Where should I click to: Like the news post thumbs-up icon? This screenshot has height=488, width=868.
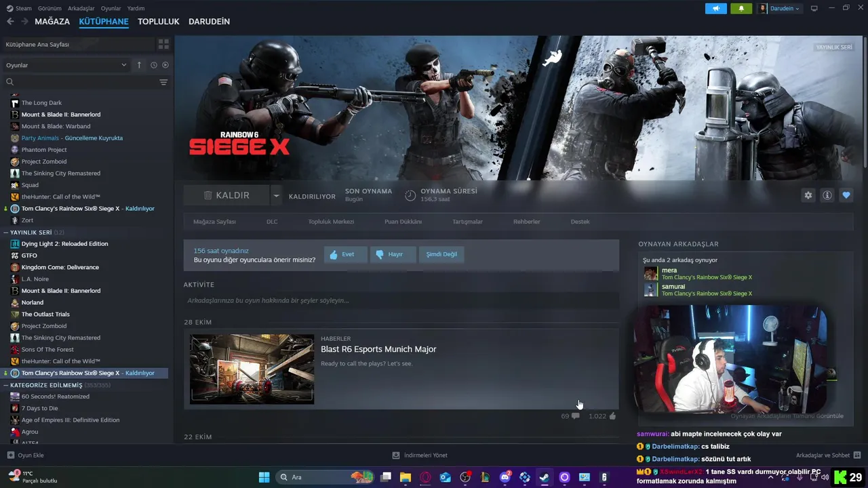[x=612, y=416]
